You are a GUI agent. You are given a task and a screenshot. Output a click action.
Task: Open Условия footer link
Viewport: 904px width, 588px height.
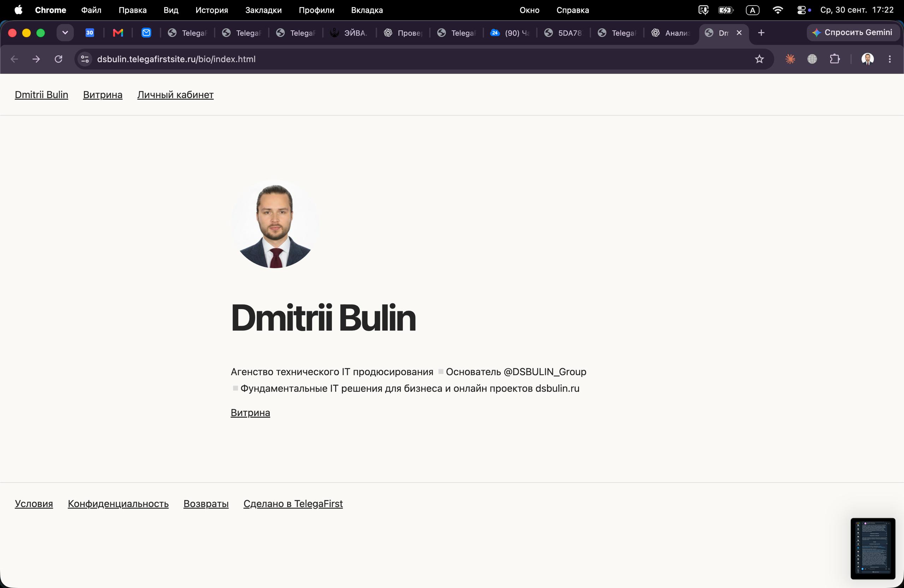pos(34,504)
